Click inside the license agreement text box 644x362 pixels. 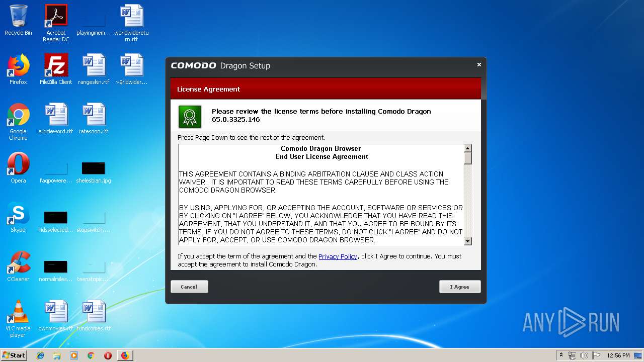coord(321,195)
